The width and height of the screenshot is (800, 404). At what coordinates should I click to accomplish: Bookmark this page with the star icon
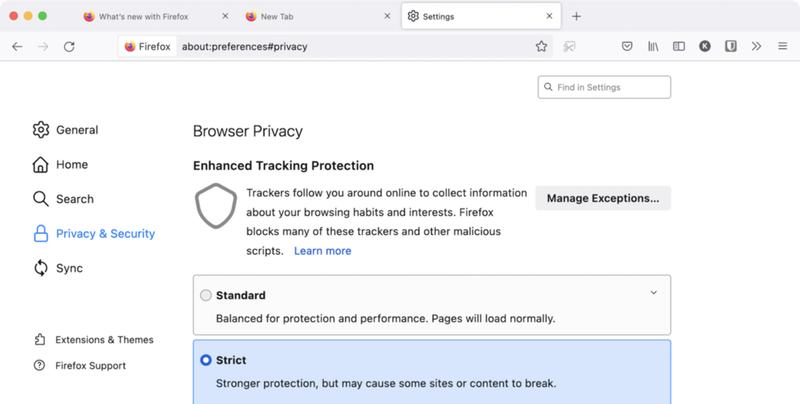pyautogui.click(x=541, y=46)
